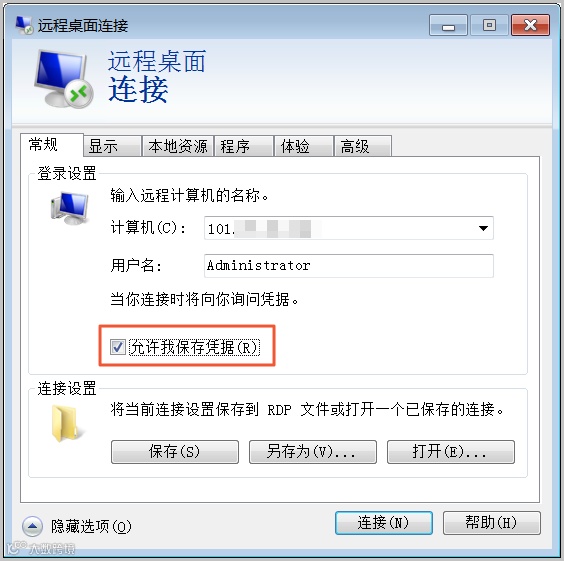This screenshot has width=564, height=561.
Task: Open a saved connection with 打开(E)...
Action: (451, 452)
